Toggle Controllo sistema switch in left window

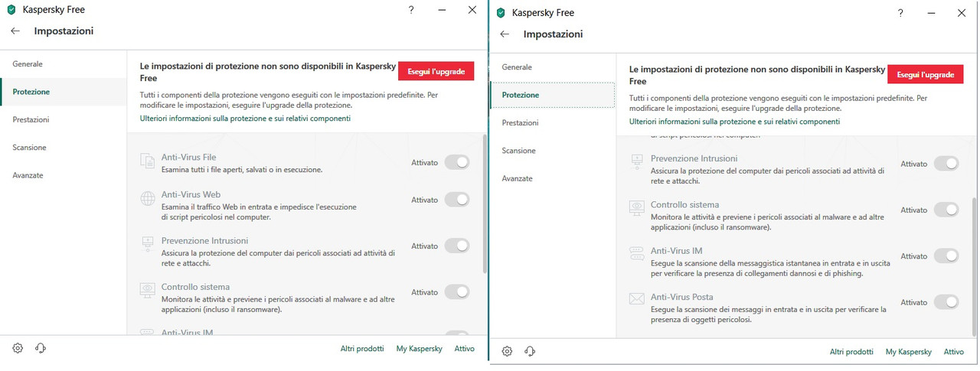point(457,291)
